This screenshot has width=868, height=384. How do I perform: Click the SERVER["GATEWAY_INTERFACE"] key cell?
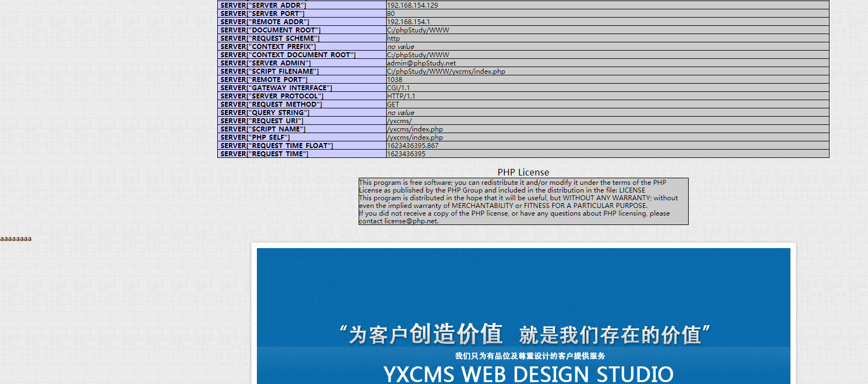tap(302, 87)
